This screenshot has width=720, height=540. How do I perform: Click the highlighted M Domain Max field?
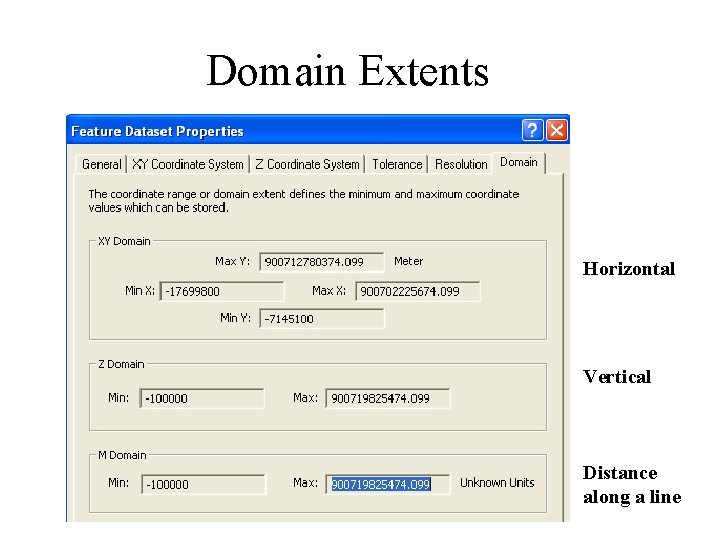[x=388, y=484]
